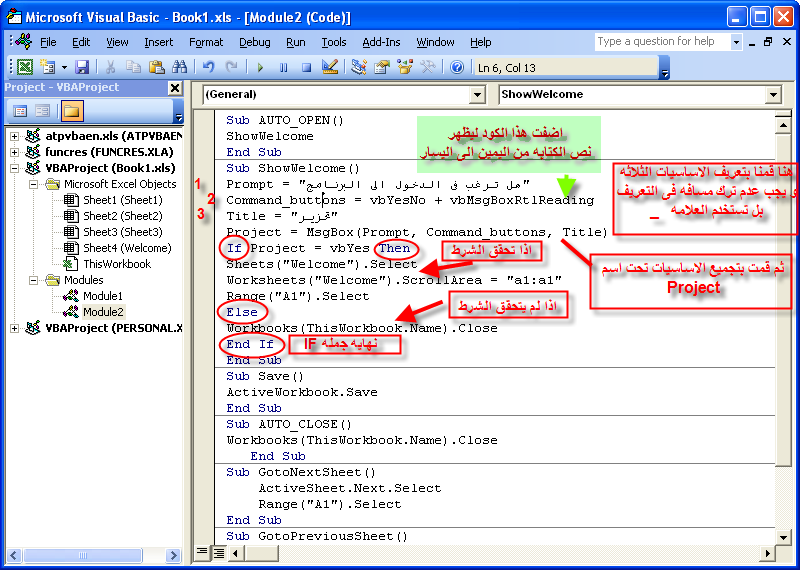Open the Help menu

(x=480, y=42)
